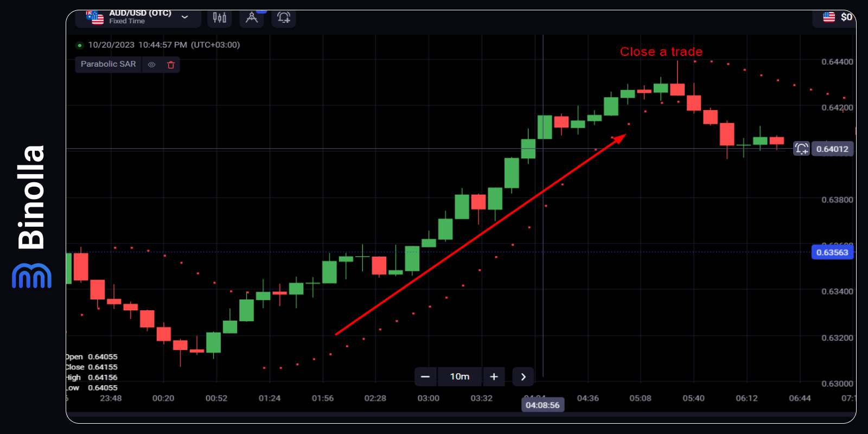The image size is (868, 434).
Task: Click the 0.63800 price axis label
Action: point(837,200)
